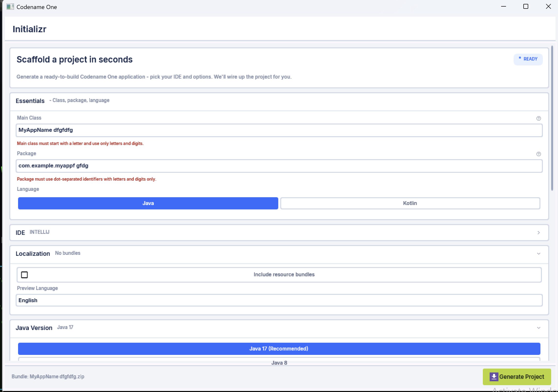Screen dimensions: 558x392
Task: Click the Package input field
Action: (279, 166)
